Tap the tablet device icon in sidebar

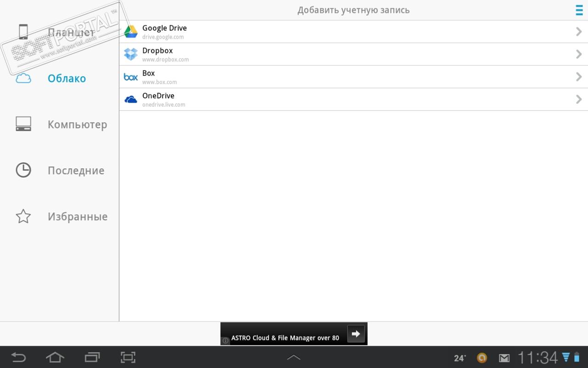(x=23, y=32)
